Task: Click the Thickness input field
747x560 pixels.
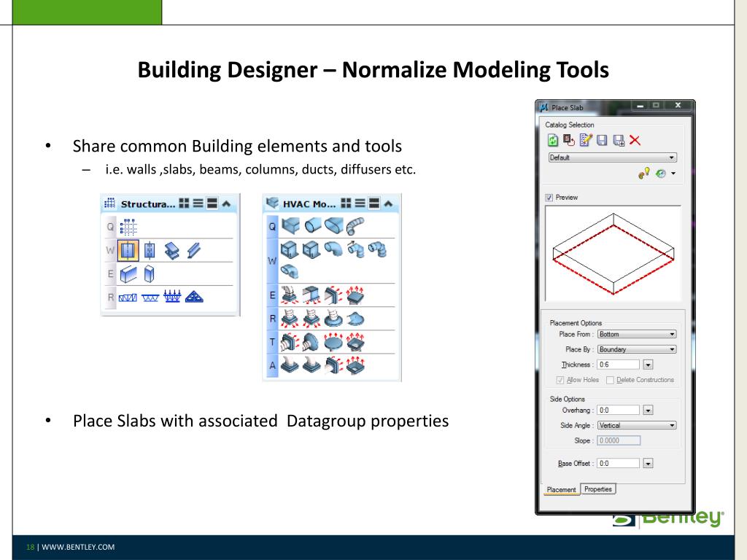Action: [x=619, y=365]
